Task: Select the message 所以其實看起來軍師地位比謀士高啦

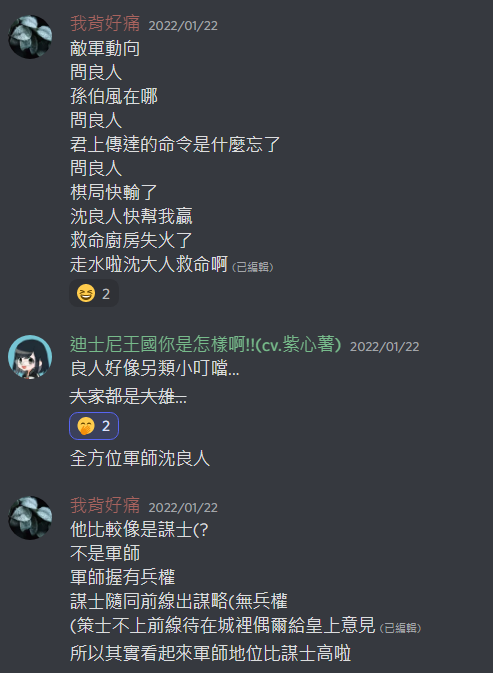Action: (x=210, y=653)
